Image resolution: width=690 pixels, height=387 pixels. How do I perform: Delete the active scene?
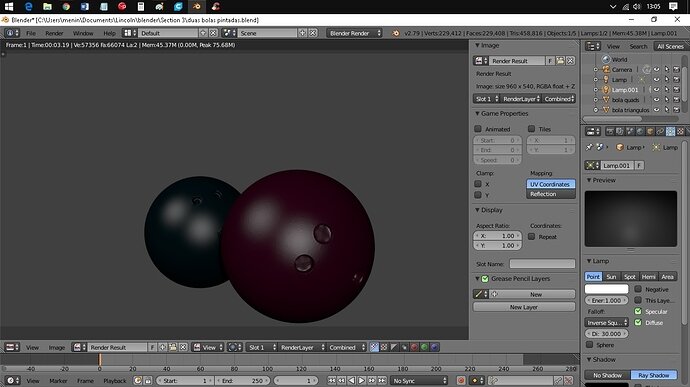(x=313, y=33)
